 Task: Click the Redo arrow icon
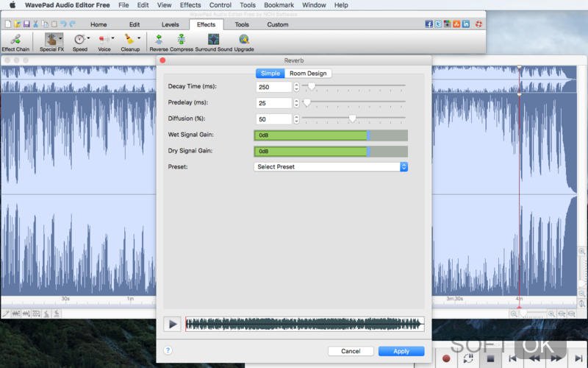tap(72, 24)
